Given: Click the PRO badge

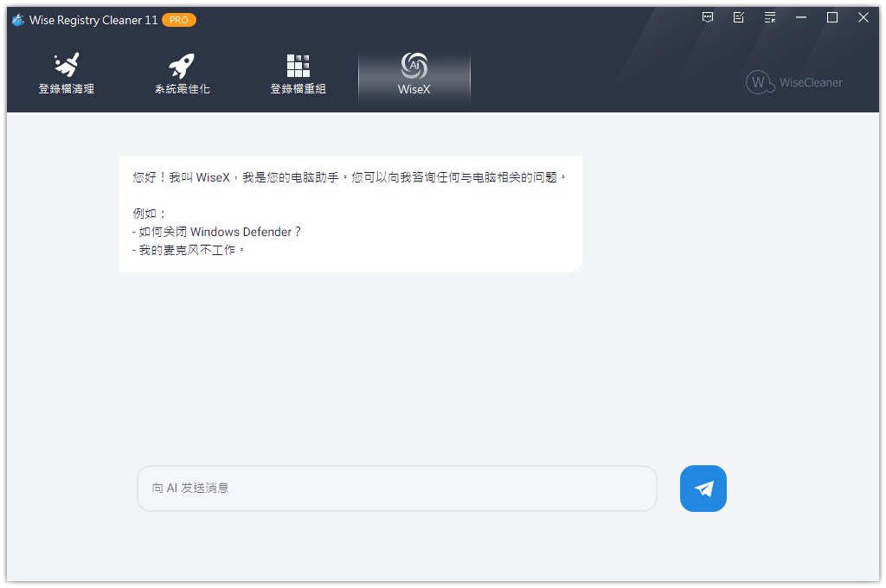Looking at the screenshot, I should point(178,20).
